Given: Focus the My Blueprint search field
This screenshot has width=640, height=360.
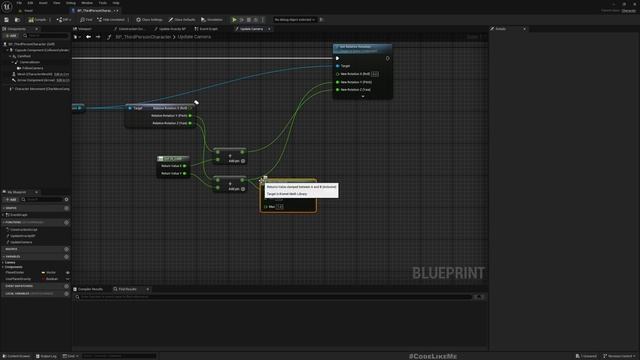Looking at the screenshot, I should 42,200.
